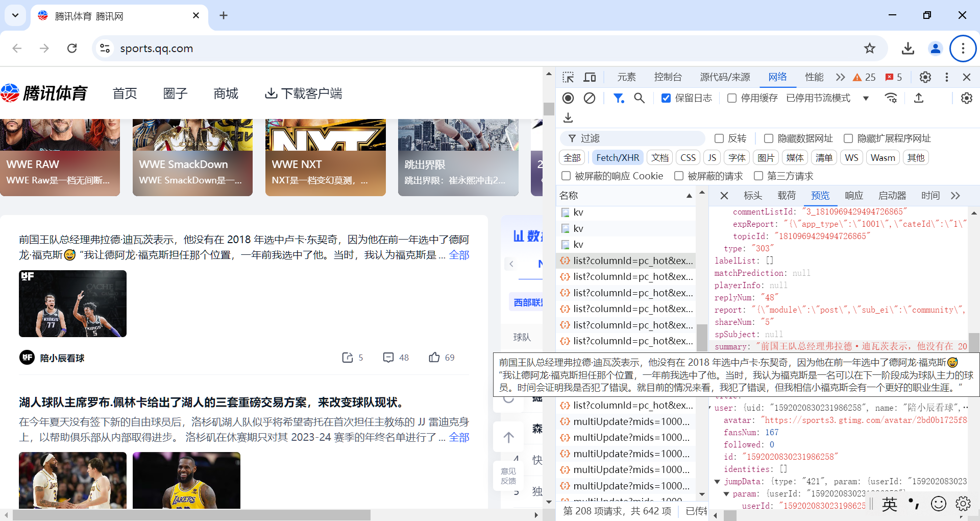Sort by the 名称 column header
The image size is (980, 521).
pos(625,196)
